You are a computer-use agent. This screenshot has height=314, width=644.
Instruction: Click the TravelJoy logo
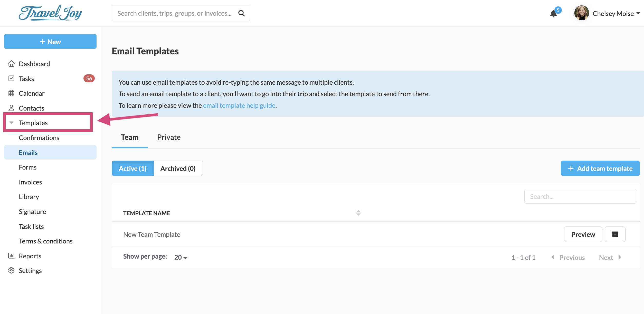(x=50, y=13)
